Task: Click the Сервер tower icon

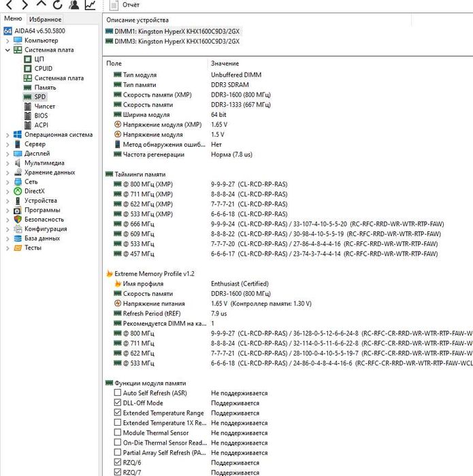Action: click(x=18, y=144)
